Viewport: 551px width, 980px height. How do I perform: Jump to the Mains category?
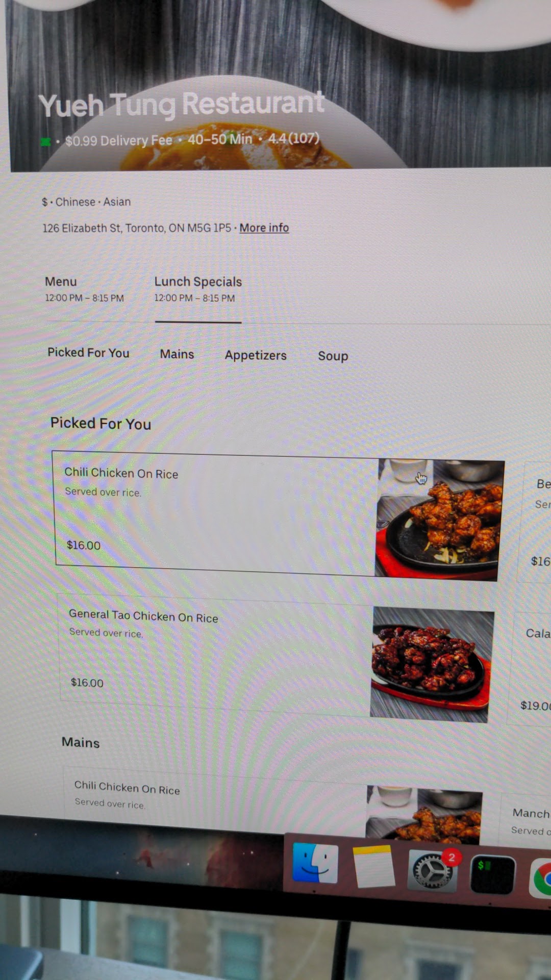[x=177, y=354]
